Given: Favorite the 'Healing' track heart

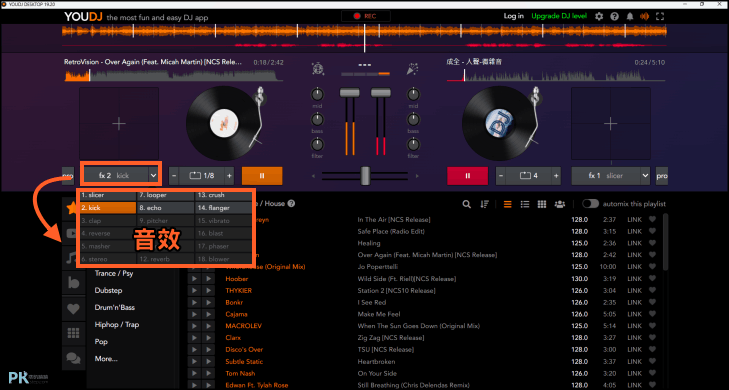Looking at the screenshot, I should [x=652, y=243].
